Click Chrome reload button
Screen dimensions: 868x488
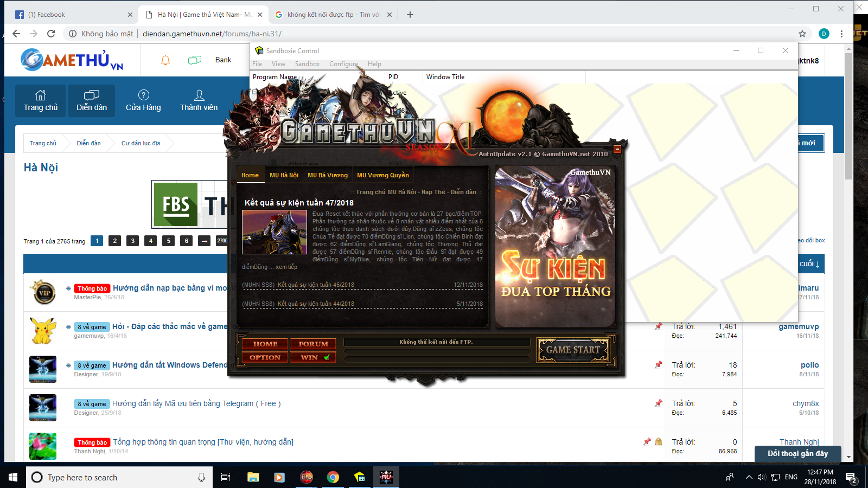51,34
